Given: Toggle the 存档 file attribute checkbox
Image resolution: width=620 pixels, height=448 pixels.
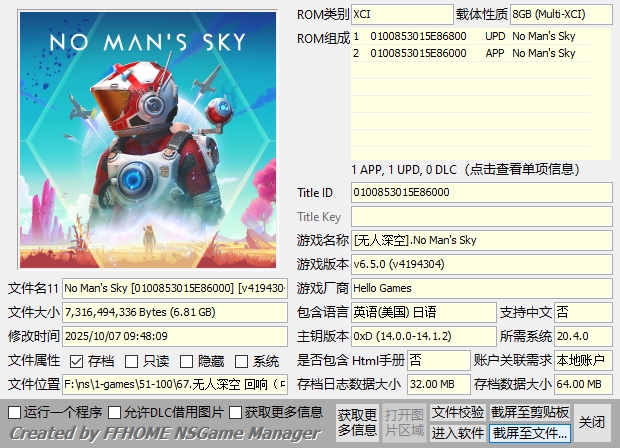Looking at the screenshot, I should point(76,361).
